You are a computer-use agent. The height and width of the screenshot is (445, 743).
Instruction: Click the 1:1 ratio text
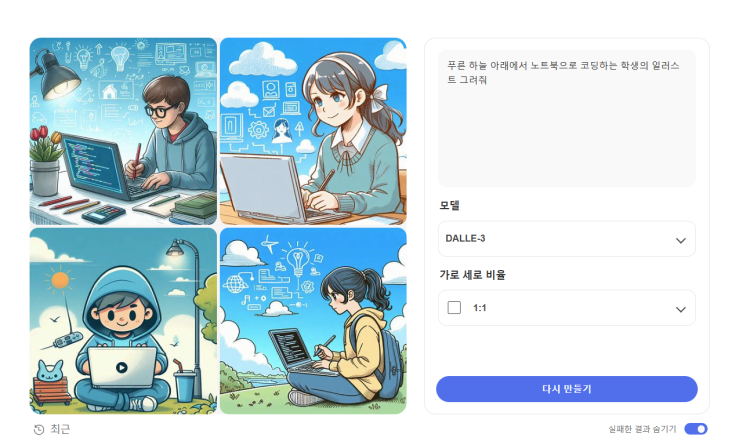pyautogui.click(x=480, y=308)
